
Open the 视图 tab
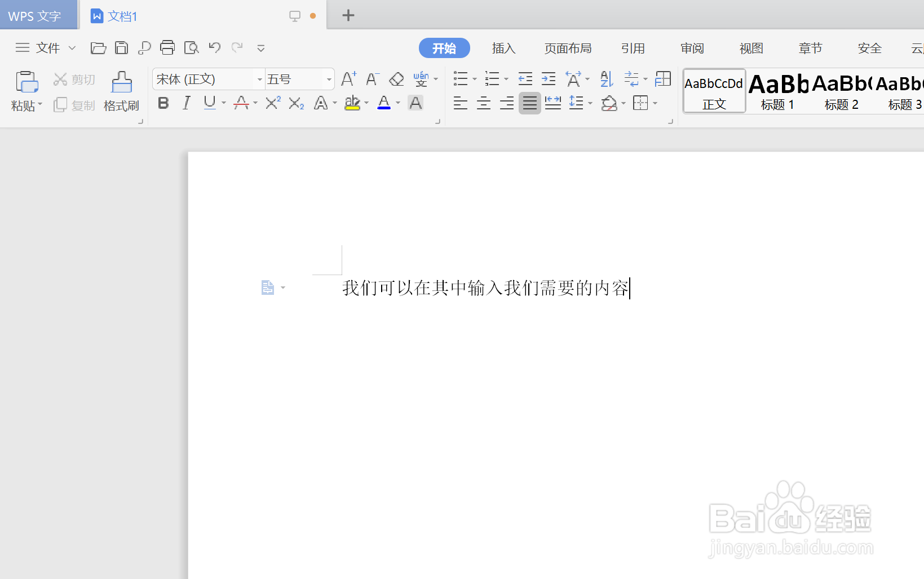tap(751, 48)
